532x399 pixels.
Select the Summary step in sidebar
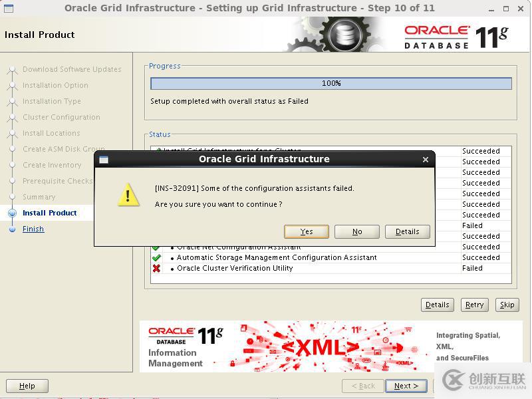39,197
